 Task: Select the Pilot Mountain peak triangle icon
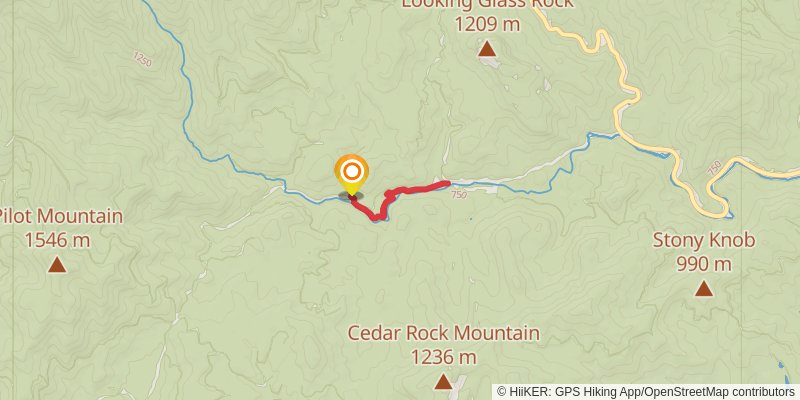[x=57, y=265]
